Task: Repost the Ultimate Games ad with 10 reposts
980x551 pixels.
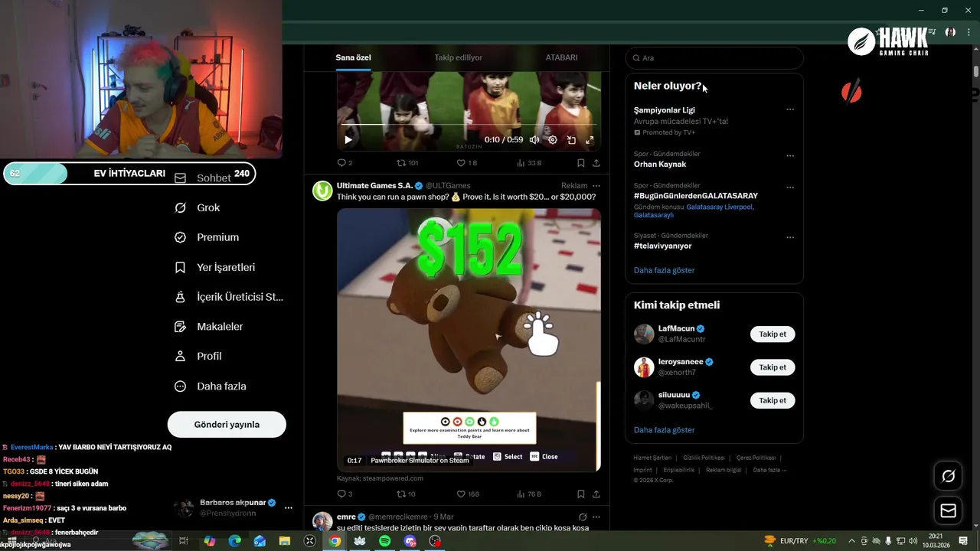Action: [406, 494]
